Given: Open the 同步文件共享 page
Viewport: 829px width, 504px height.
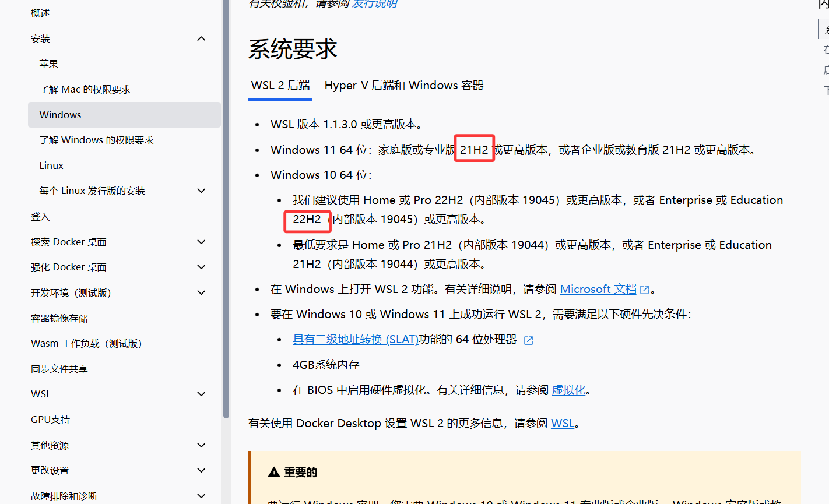Looking at the screenshot, I should pyautogui.click(x=59, y=369).
